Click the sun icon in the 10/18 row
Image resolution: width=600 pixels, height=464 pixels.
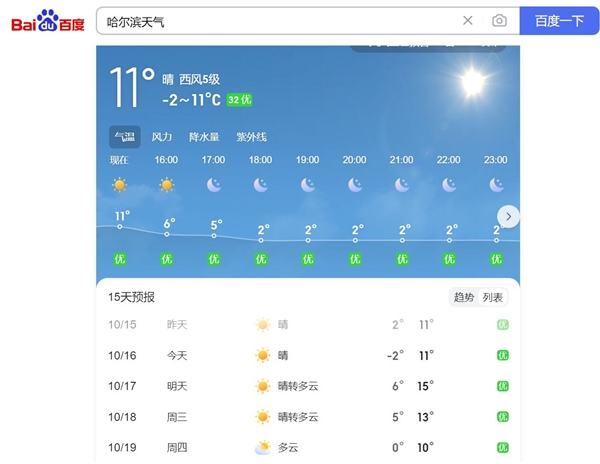[263, 417]
